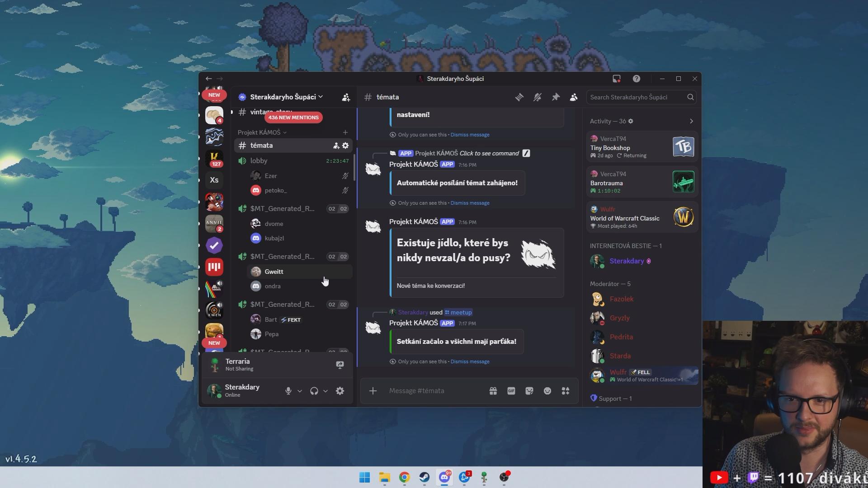Image resolution: width=868 pixels, height=488 pixels.
Task: Click the gift icon in message bar
Action: pos(493,391)
